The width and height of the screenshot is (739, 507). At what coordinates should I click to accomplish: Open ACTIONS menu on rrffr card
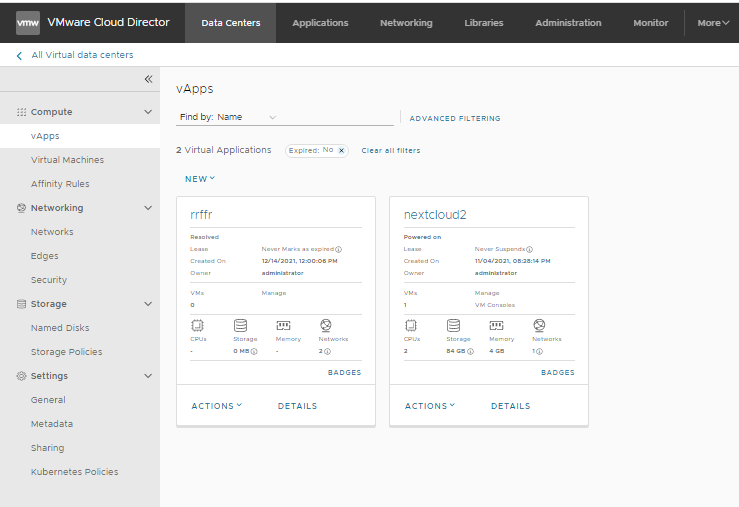pos(217,406)
